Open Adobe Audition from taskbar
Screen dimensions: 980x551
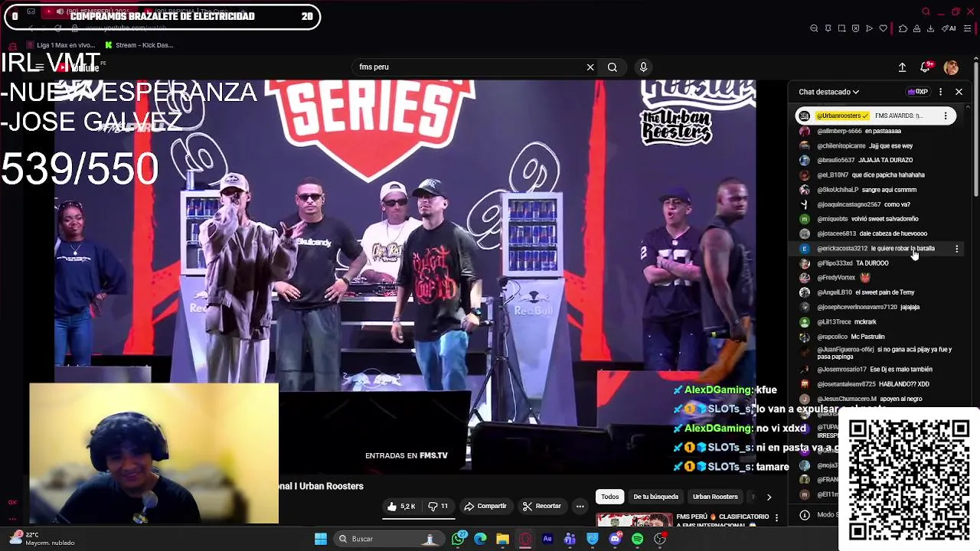[547, 539]
